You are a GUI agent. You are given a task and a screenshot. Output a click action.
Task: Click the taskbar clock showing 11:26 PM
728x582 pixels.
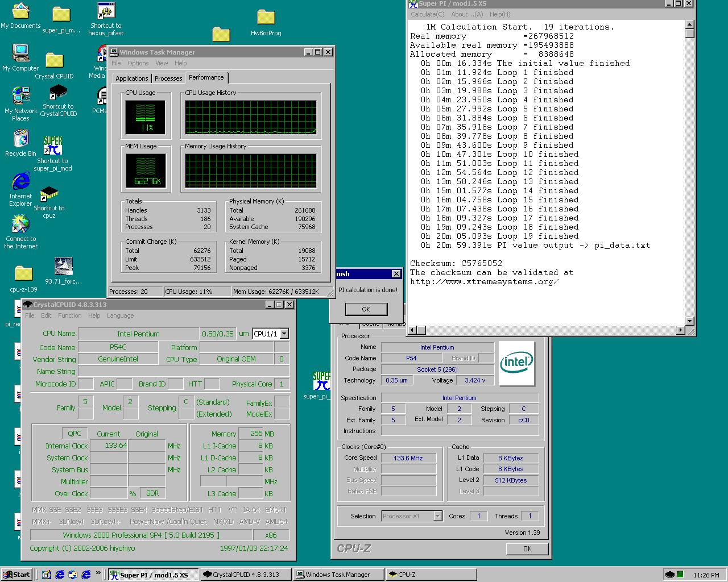(706, 575)
